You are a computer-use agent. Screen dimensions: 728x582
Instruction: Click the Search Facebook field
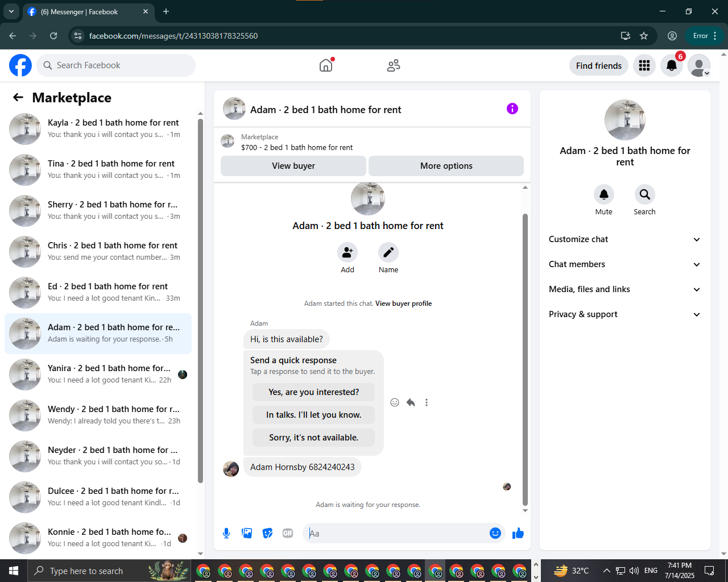click(116, 65)
